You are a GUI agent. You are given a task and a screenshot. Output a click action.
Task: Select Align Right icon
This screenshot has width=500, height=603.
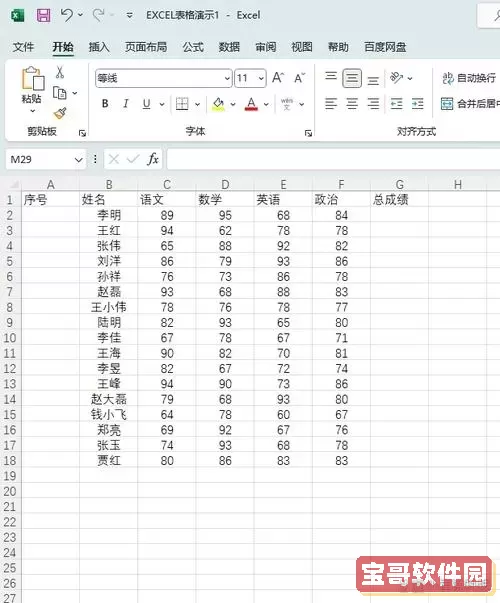[373, 104]
